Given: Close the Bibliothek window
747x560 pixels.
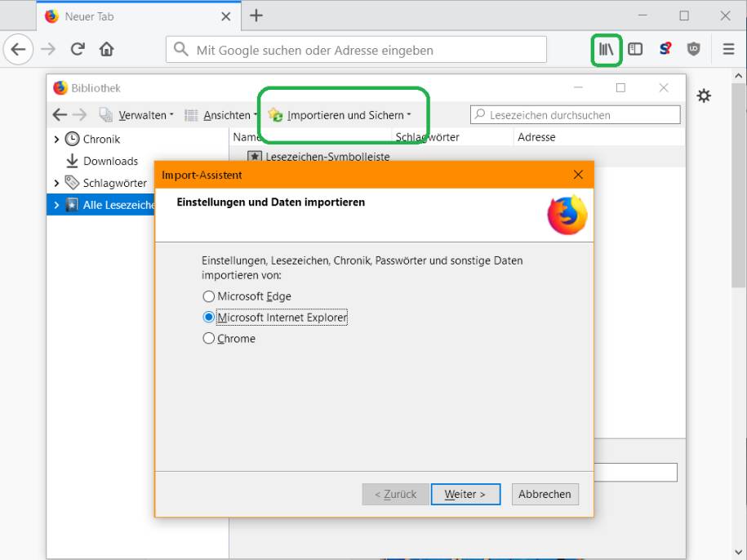Looking at the screenshot, I should pyautogui.click(x=664, y=87).
